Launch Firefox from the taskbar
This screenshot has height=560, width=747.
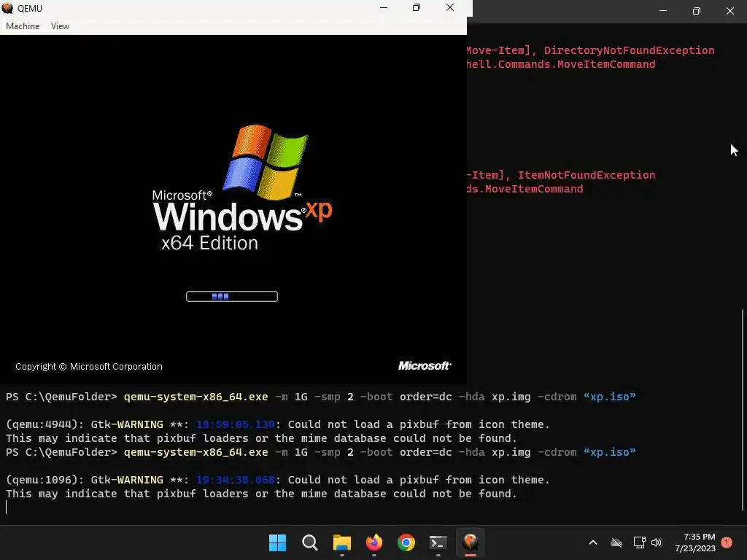(374, 542)
